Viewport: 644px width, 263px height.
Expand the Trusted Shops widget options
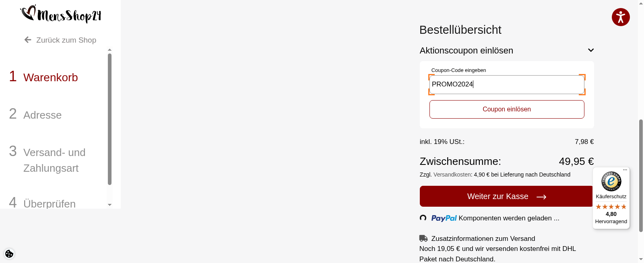[x=625, y=170]
